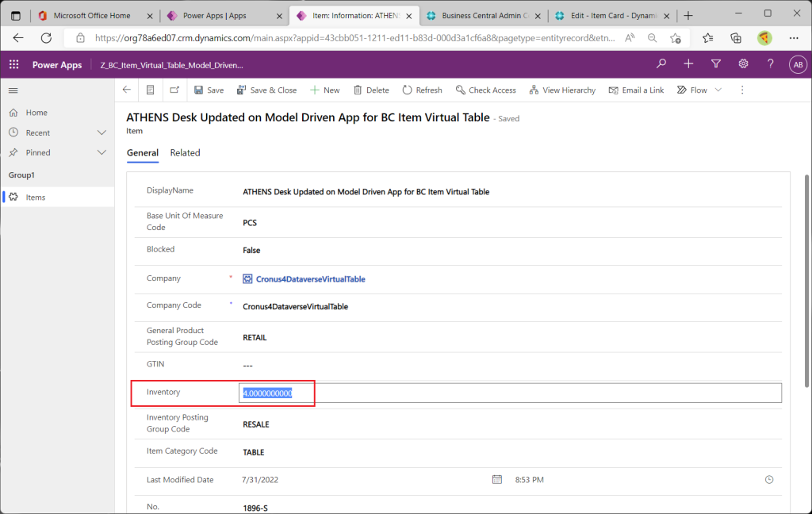
Task: Click the Base Unit Of Measure PCS value
Action: 250,223
